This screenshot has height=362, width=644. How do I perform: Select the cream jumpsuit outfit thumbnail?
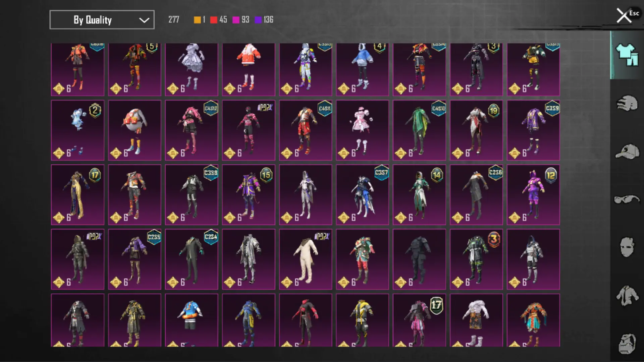pos(305,259)
